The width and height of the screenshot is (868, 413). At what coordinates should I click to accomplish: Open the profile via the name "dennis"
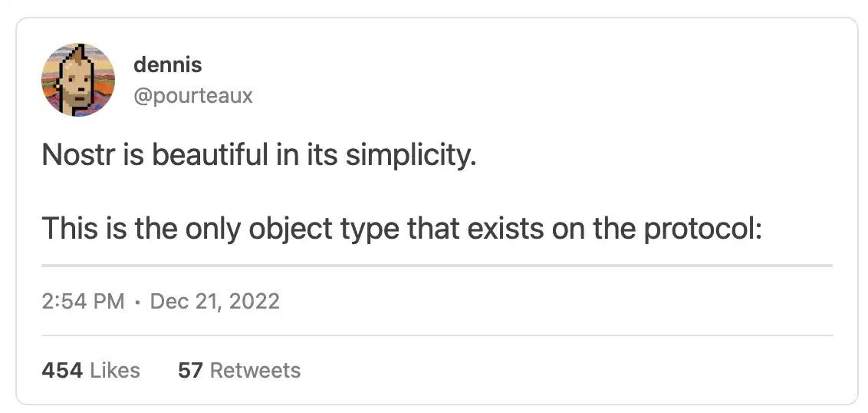(167, 64)
